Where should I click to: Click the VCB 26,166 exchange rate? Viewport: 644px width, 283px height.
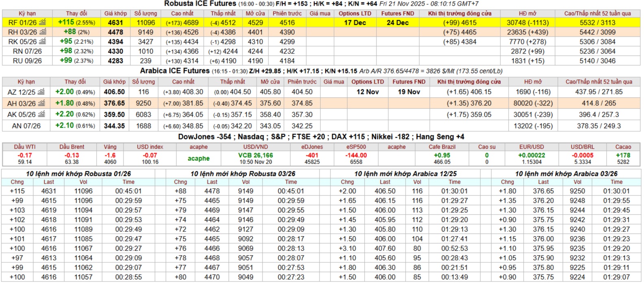tap(255, 156)
